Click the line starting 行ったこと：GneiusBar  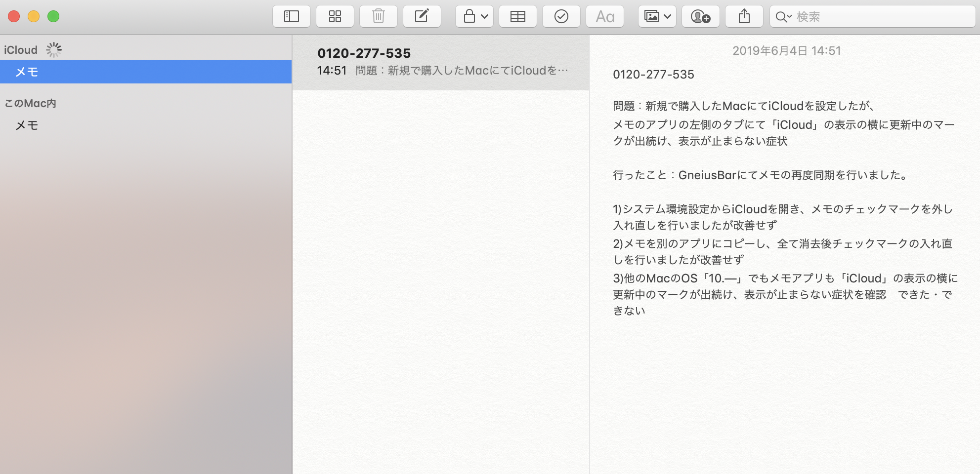[x=760, y=175]
